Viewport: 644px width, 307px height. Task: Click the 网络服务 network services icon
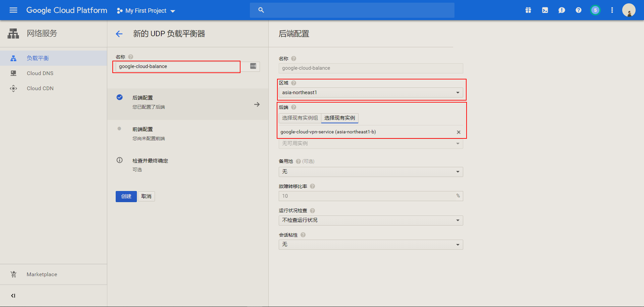click(x=13, y=34)
